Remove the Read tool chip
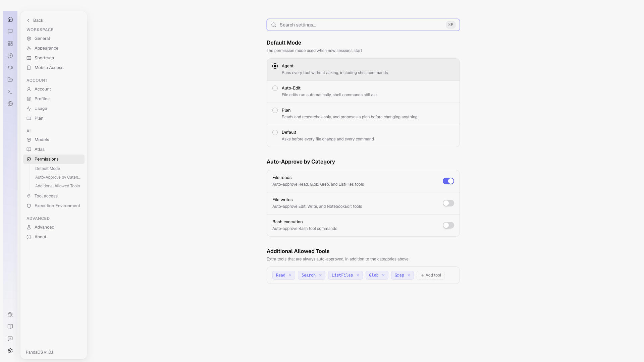644x362 pixels. (x=290, y=275)
